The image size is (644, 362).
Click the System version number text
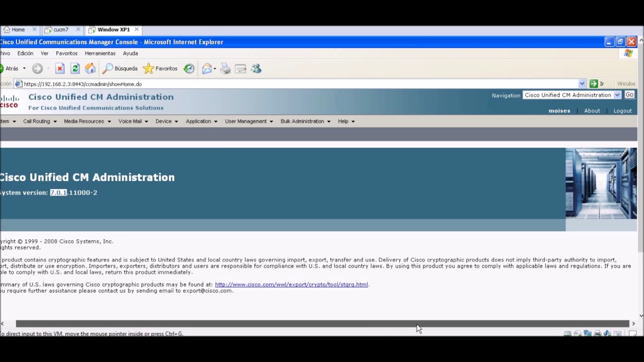pos(73,193)
